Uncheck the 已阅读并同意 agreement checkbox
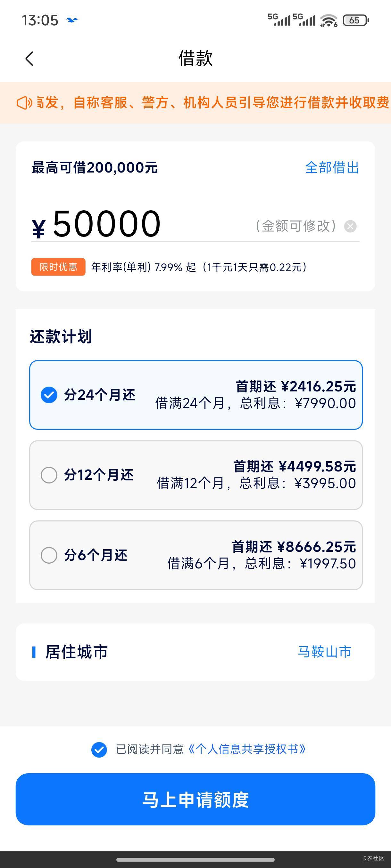 [x=99, y=750]
